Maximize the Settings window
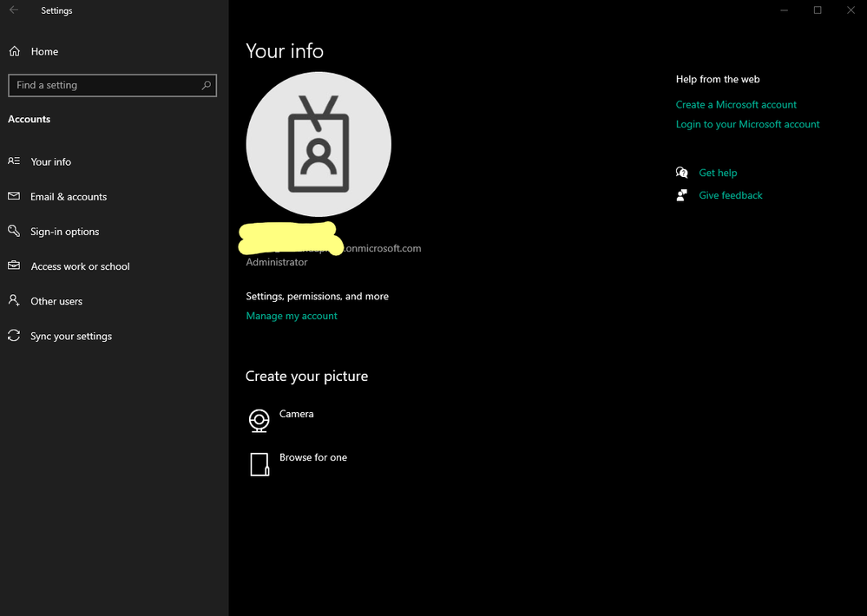This screenshot has height=616, width=867. point(818,10)
